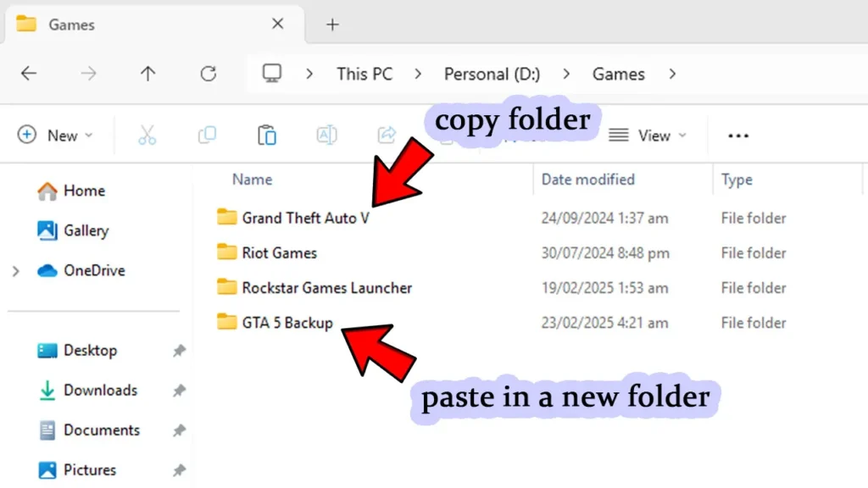Navigate up one folder level
This screenshot has height=488, width=868.
147,74
